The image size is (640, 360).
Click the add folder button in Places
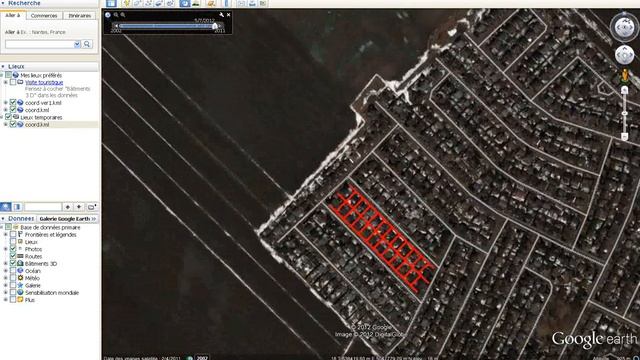92,207
